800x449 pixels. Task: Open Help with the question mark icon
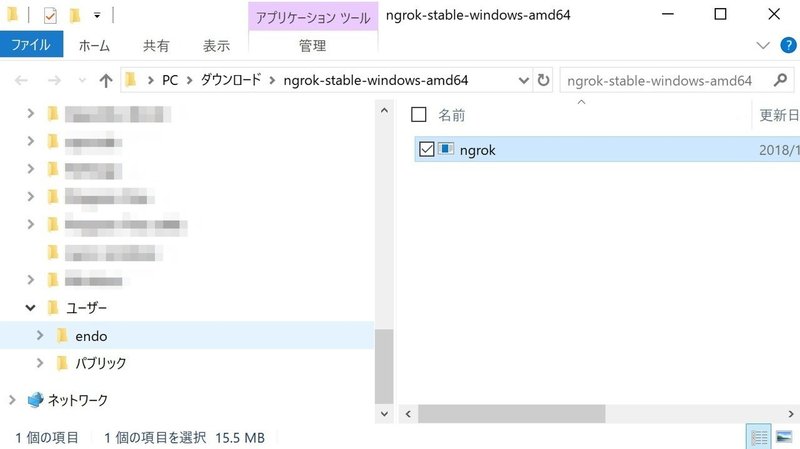(788, 45)
